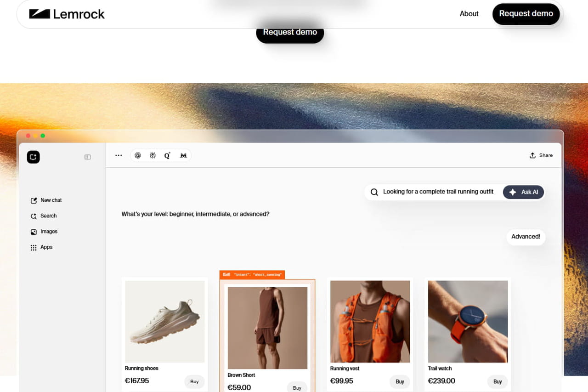Viewport: 588px width, 392px height.
Task: Click the black chat app logo button
Action: pyautogui.click(x=33, y=157)
